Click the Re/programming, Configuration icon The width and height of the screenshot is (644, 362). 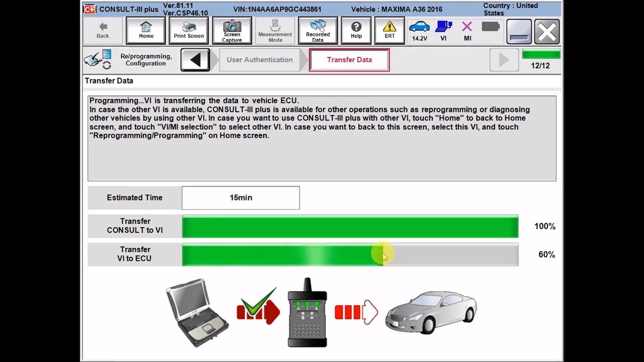tap(98, 60)
